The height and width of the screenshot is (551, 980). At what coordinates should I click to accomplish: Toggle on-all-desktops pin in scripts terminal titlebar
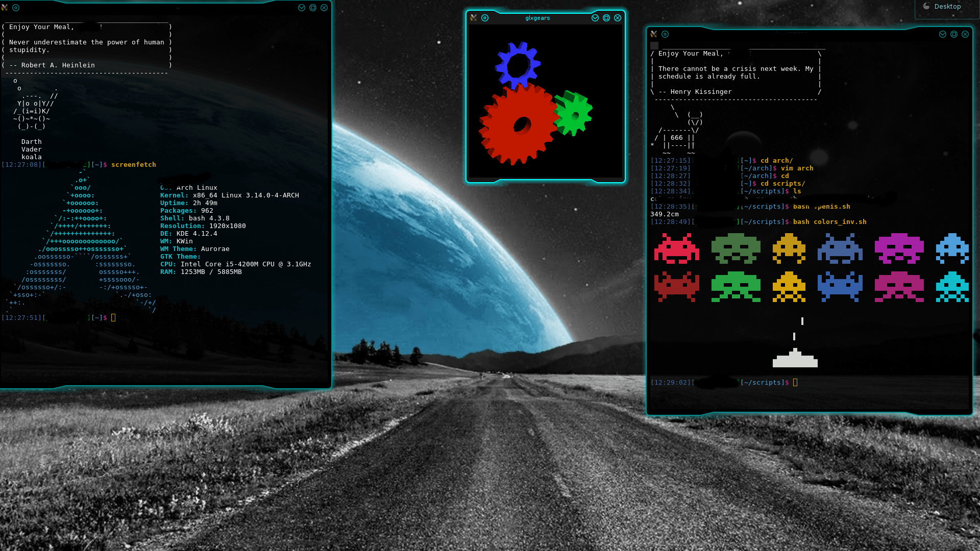click(x=665, y=34)
